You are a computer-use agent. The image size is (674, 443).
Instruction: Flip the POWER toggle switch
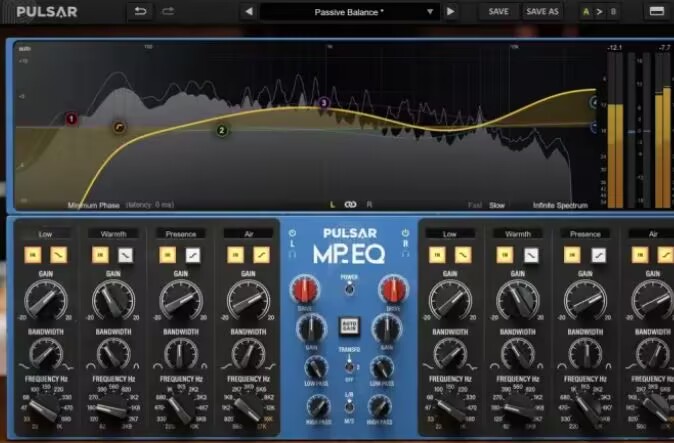click(x=349, y=288)
